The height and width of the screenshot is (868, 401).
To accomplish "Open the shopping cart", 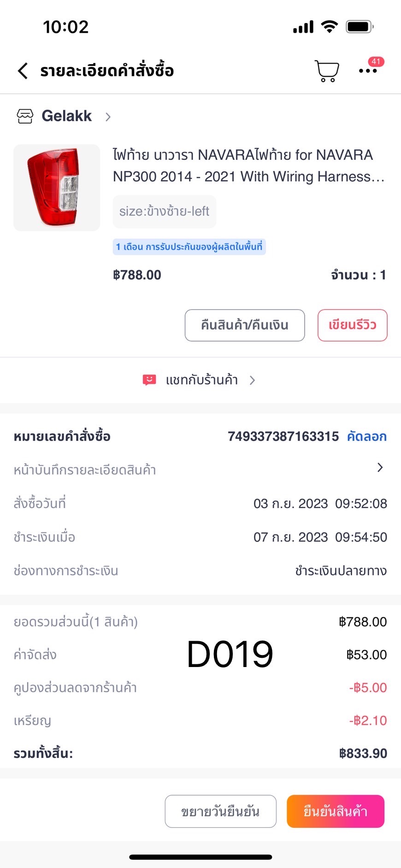I will [327, 71].
